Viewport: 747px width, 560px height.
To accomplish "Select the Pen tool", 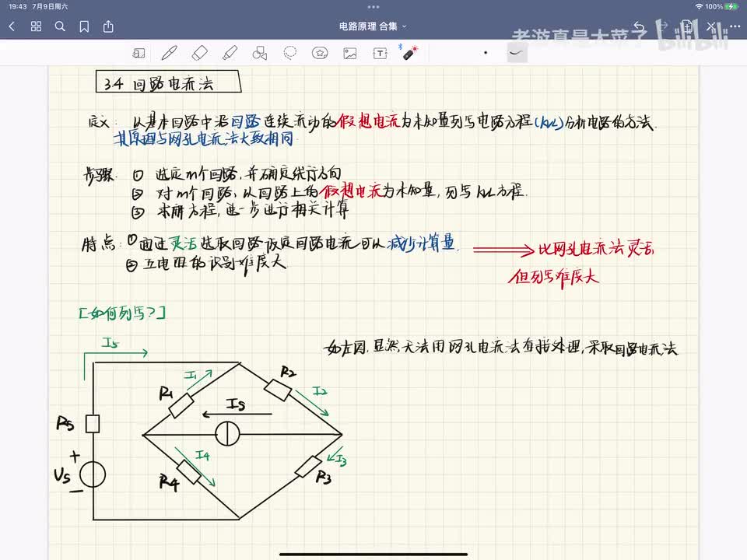I will (x=169, y=53).
